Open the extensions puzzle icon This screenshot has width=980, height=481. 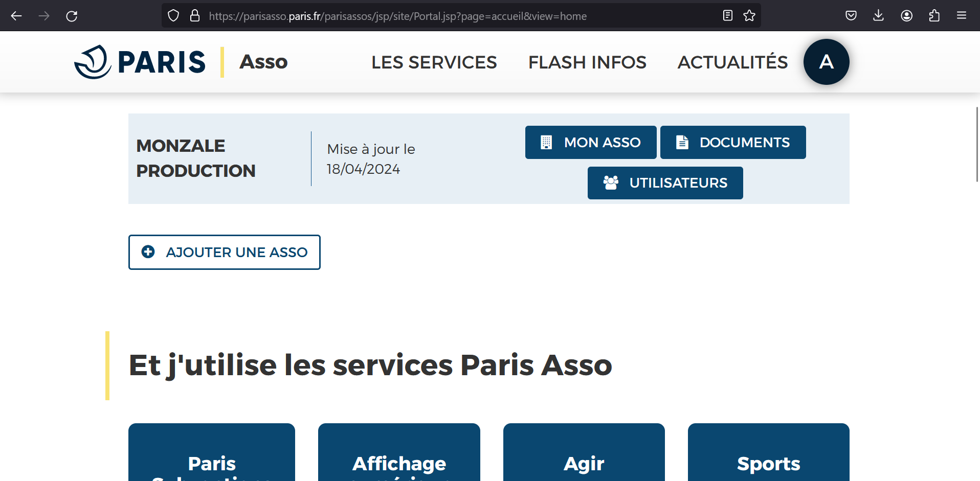tap(934, 16)
